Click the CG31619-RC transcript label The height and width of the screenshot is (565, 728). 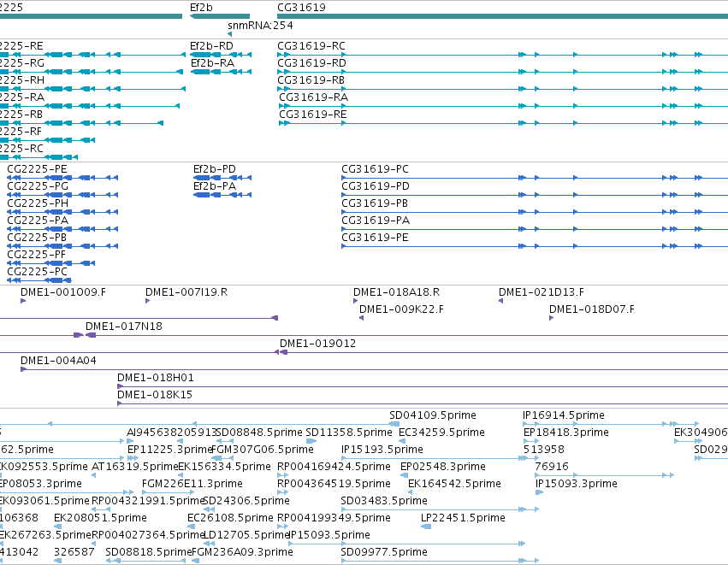(311, 46)
